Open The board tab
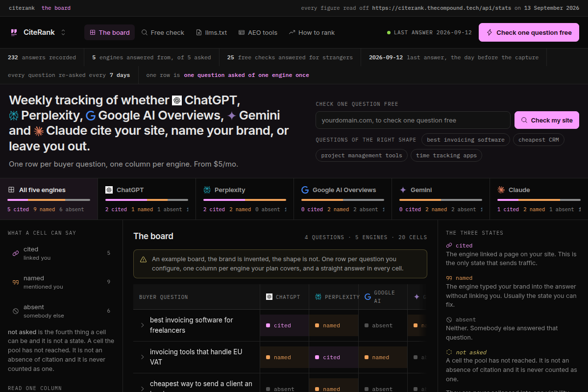Screen dimensions: 588x392 point(109,32)
